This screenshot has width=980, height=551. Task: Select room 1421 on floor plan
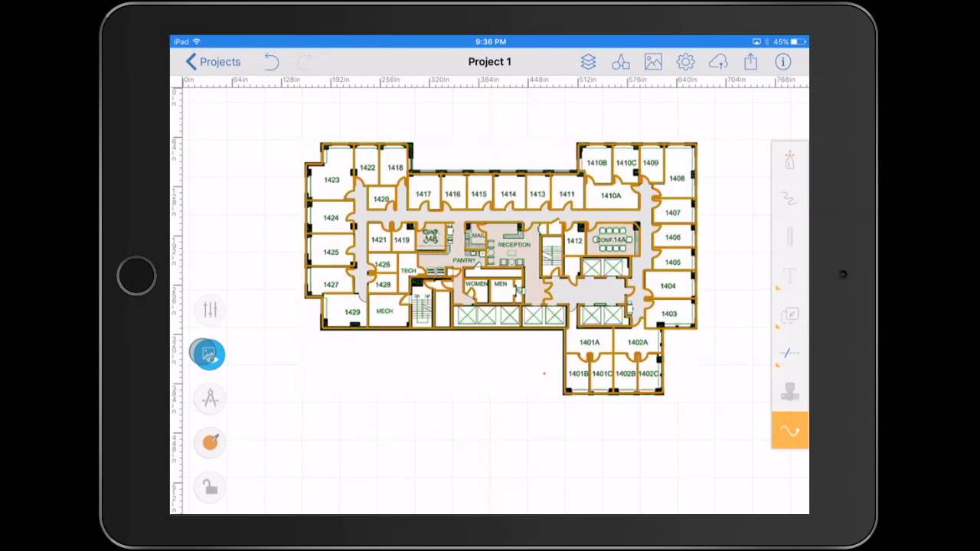(379, 240)
